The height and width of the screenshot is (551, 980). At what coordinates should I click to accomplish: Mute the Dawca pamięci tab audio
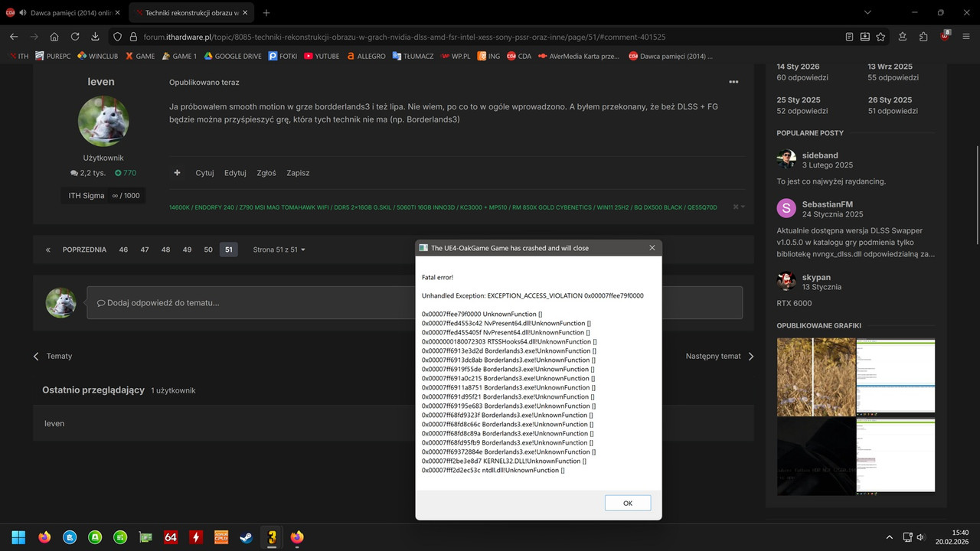[22, 13]
